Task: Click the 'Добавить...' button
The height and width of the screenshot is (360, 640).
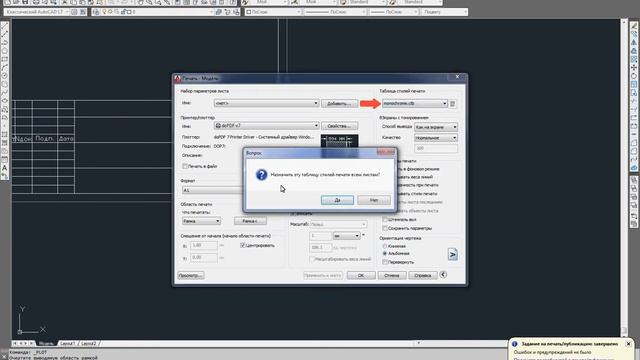Action: click(x=339, y=104)
